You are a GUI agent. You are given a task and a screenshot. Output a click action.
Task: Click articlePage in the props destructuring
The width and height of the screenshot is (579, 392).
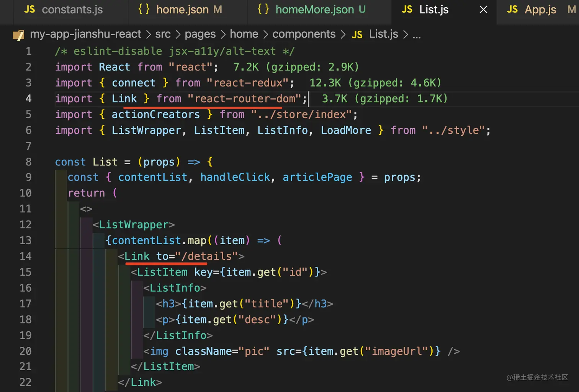[x=317, y=177]
